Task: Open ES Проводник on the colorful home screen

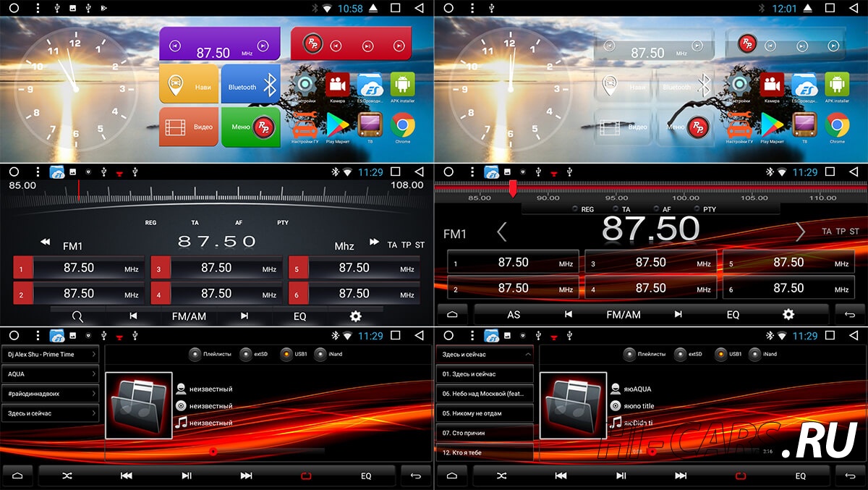Action: click(370, 86)
